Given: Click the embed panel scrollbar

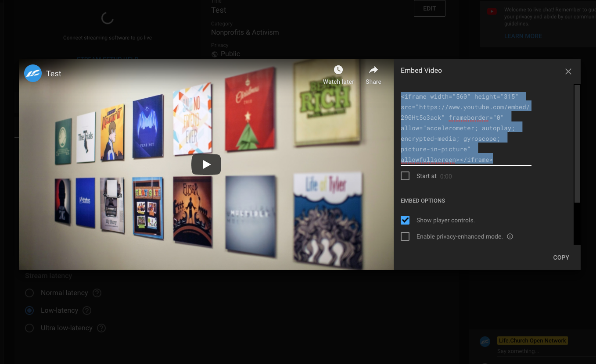Looking at the screenshot, I should (577, 144).
